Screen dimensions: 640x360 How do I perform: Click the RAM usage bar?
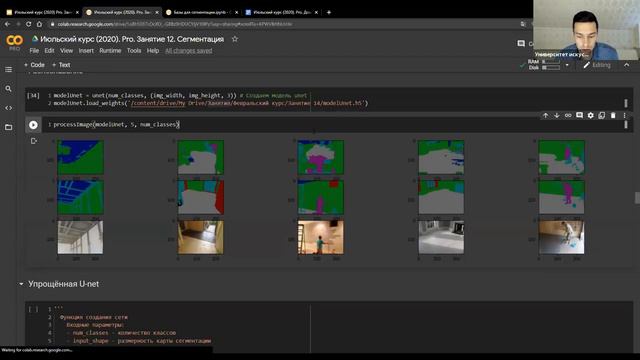click(551, 62)
